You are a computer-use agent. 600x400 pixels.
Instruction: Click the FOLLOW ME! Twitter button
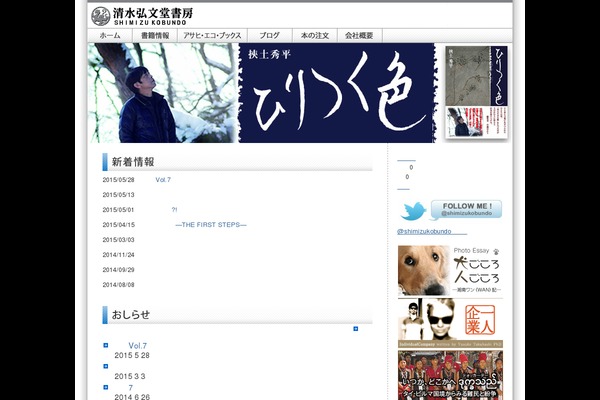tap(466, 209)
